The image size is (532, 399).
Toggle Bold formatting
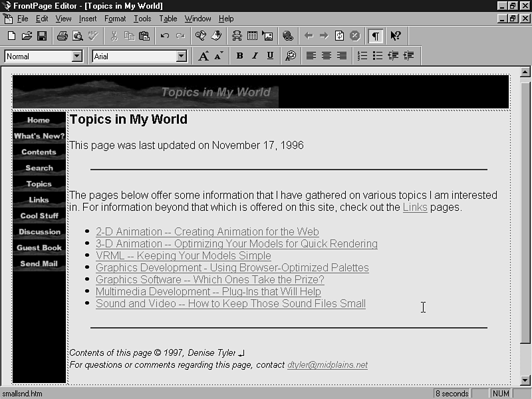(x=239, y=57)
